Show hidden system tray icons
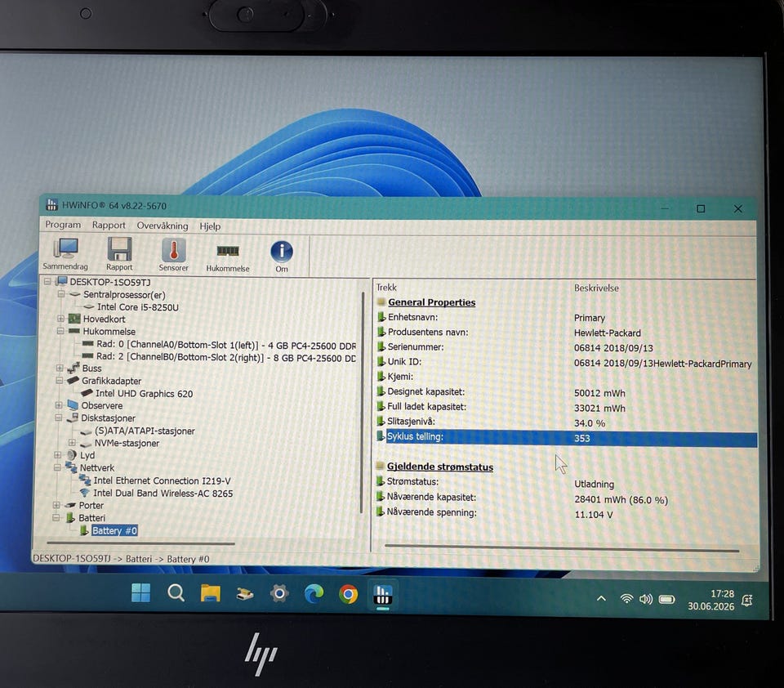 602,598
